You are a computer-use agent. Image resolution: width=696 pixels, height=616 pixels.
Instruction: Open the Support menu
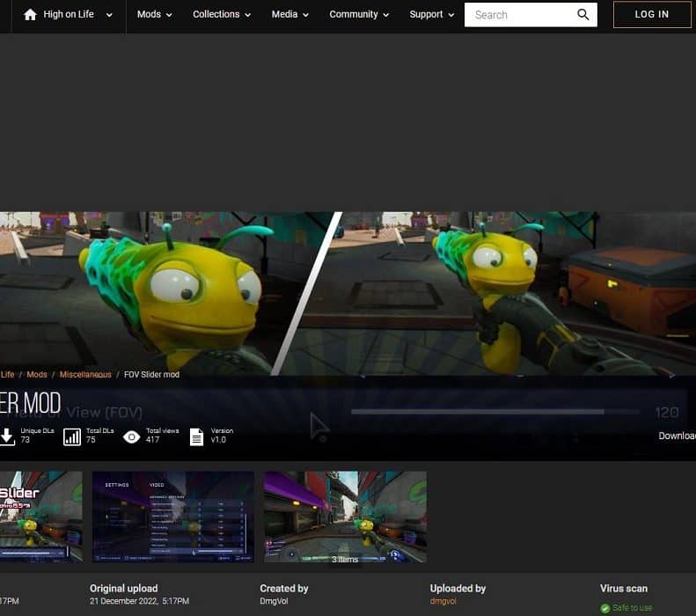[x=426, y=14]
